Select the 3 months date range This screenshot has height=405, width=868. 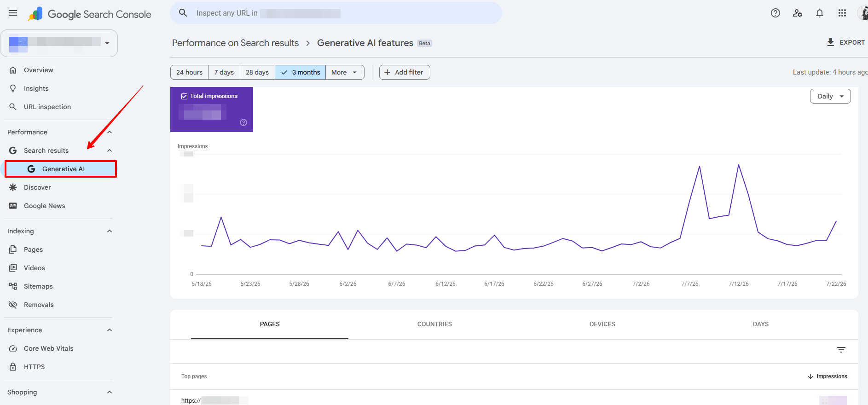(301, 72)
